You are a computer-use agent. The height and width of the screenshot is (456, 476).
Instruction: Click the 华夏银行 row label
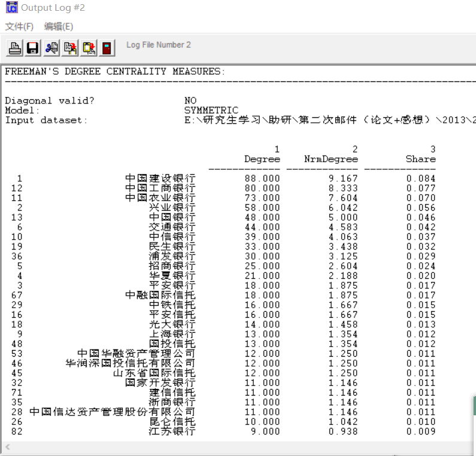click(x=172, y=275)
